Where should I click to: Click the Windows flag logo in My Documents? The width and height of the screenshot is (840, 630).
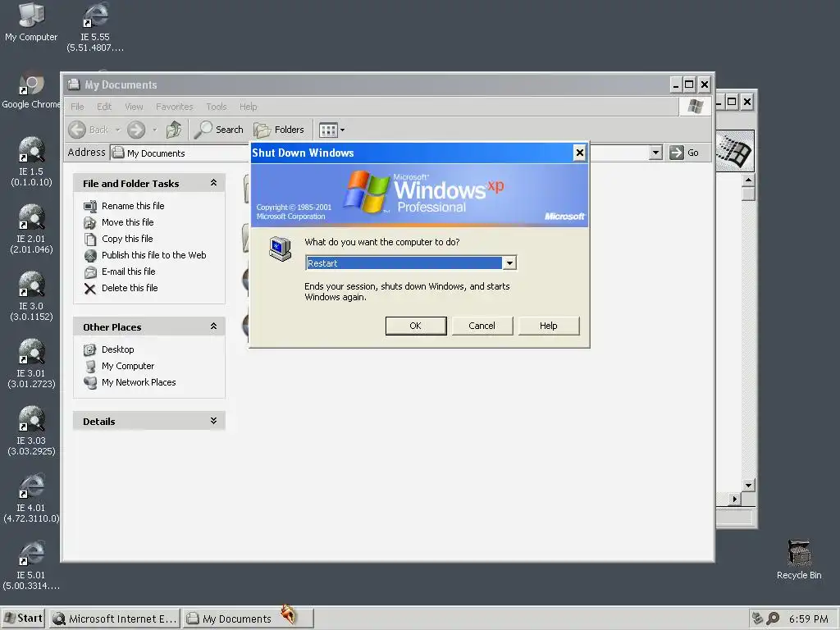[x=696, y=106]
